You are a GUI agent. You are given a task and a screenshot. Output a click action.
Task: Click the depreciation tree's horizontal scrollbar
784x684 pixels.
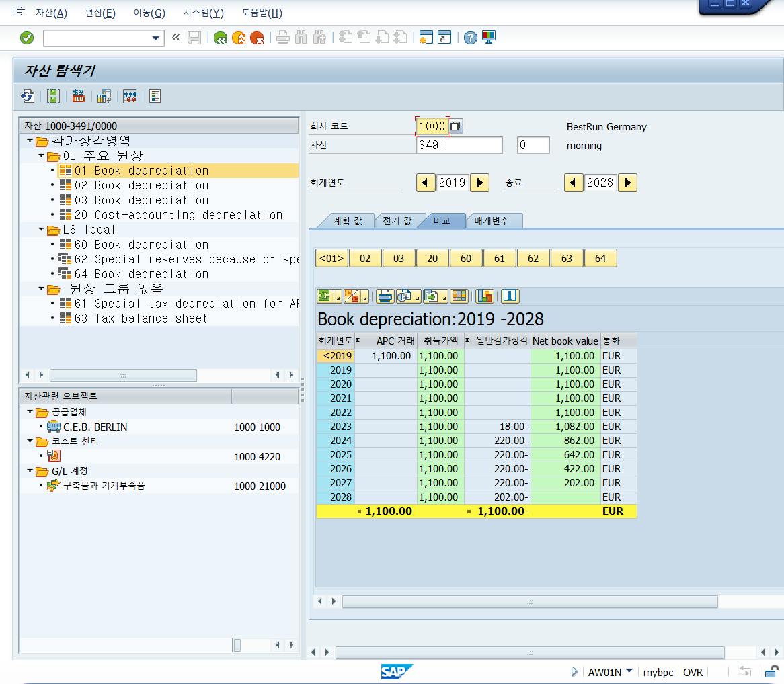point(123,375)
